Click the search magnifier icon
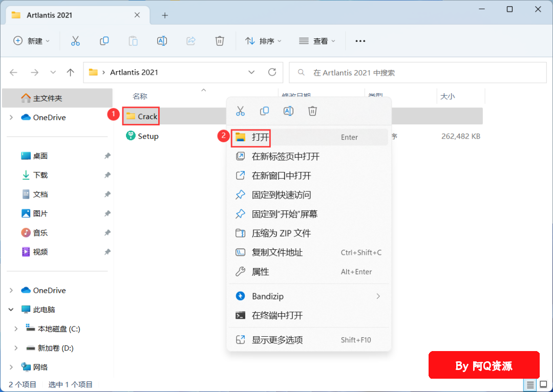Screen dimensions: 553x392 pos(301,72)
